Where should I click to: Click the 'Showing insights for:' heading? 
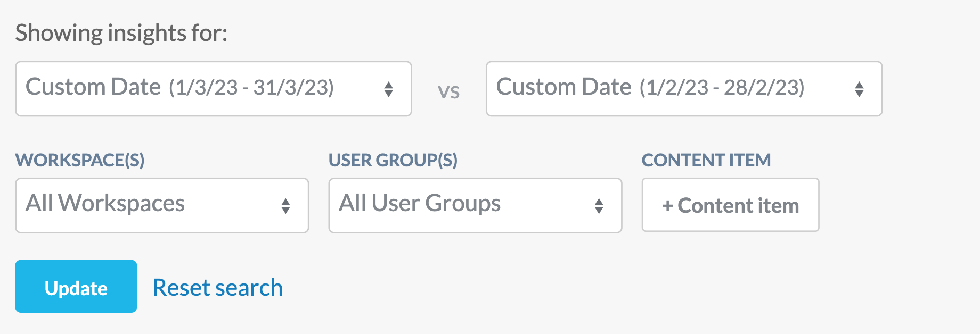pyautogui.click(x=121, y=33)
